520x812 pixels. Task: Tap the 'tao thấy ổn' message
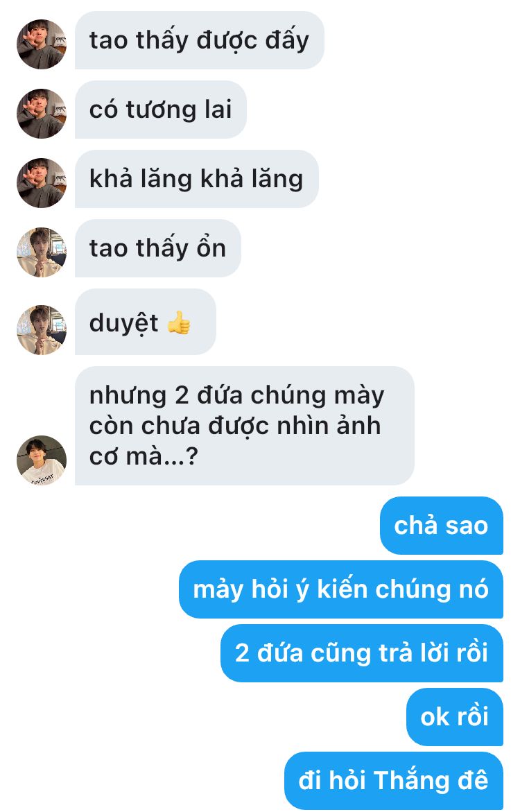point(157,248)
